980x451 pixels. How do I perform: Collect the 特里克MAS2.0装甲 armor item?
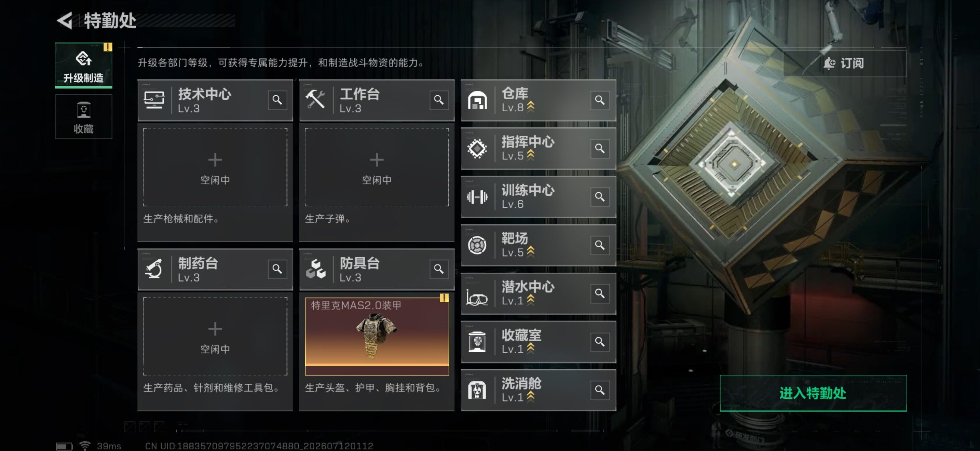coord(377,337)
